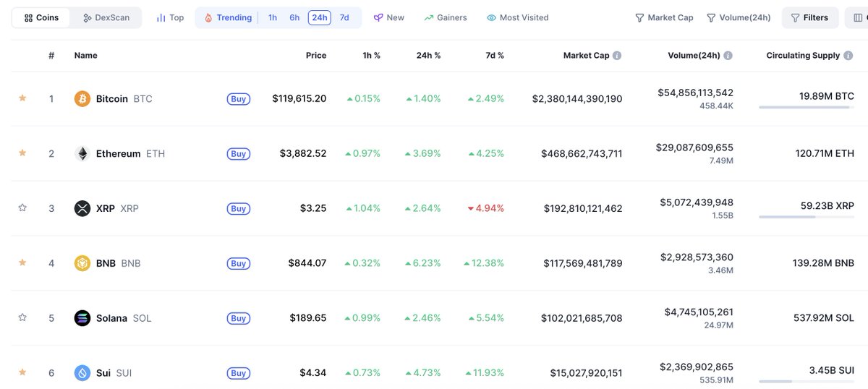
Task: Click Market Cap column info icon
Action: click(x=617, y=56)
